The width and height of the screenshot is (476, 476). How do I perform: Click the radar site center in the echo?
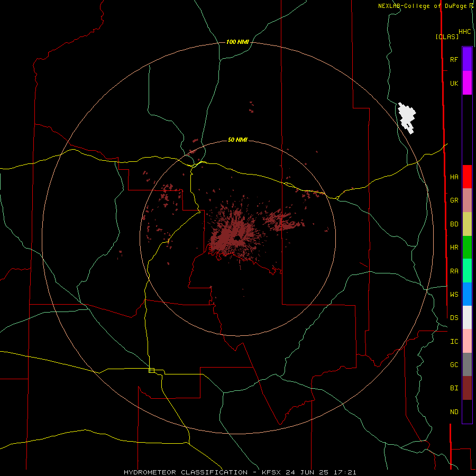pyautogui.click(x=237, y=238)
